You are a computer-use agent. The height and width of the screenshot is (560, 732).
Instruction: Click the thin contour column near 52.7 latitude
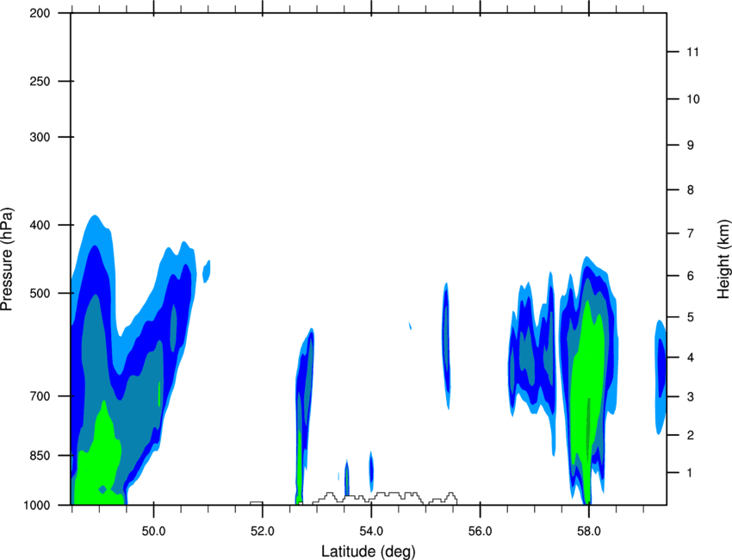(x=304, y=415)
